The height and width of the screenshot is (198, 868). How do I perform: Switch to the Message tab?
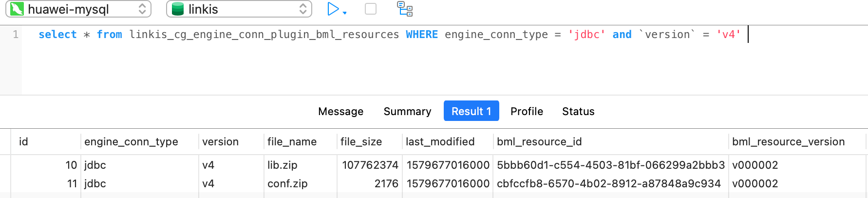coord(340,111)
